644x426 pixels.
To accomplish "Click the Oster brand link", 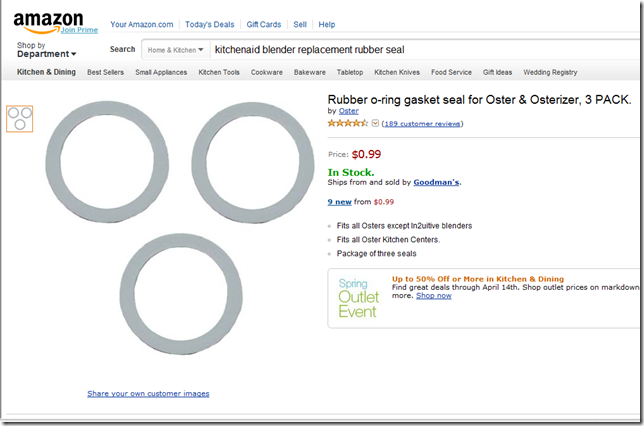I will 349,111.
